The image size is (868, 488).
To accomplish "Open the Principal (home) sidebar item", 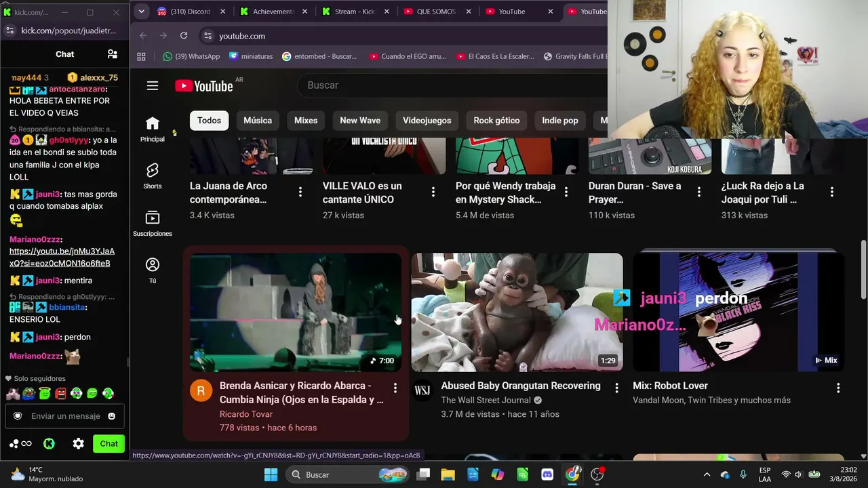I will coord(153,129).
